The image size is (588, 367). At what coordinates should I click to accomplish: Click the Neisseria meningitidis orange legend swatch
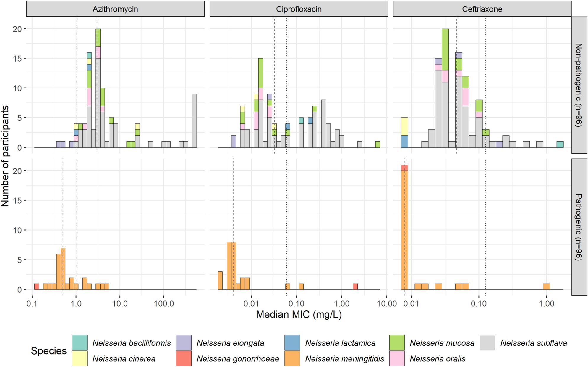tap(292, 358)
